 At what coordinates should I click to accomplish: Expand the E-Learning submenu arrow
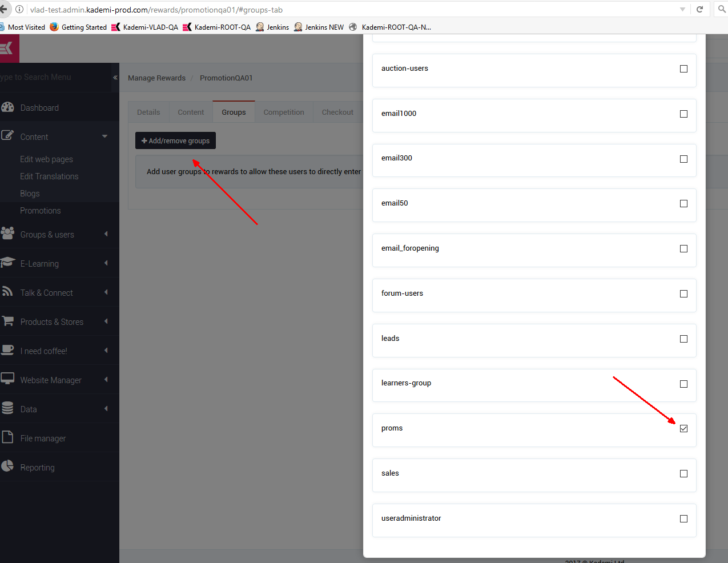tap(106, 263)
